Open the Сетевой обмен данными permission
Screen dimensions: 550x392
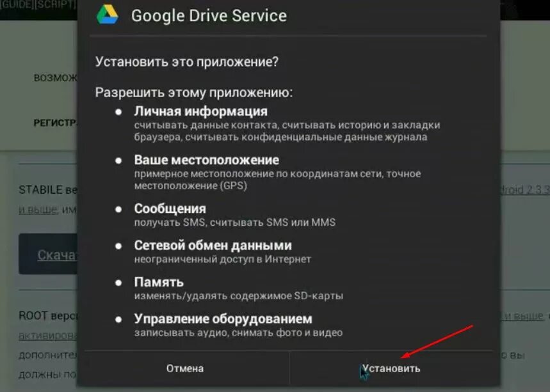point(213,246)
